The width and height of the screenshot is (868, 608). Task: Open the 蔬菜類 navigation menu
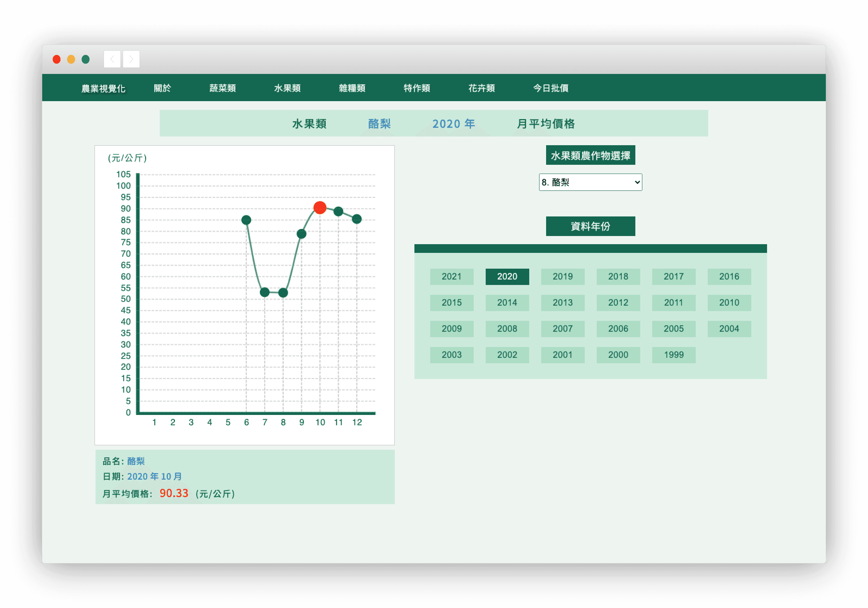223,88
